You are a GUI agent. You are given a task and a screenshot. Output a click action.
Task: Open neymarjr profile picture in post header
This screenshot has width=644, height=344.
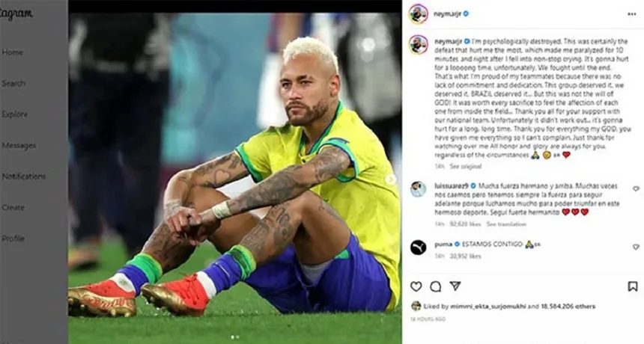coord(418,14)
